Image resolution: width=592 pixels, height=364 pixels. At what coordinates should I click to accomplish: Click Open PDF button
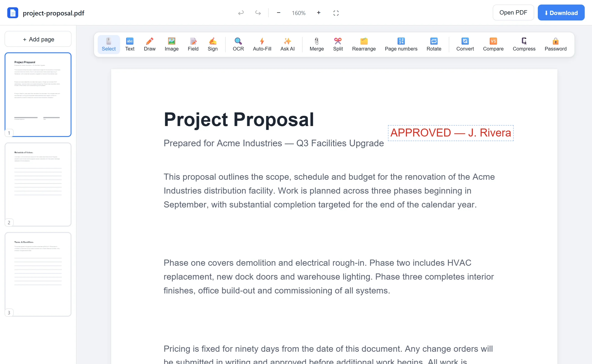513,13
